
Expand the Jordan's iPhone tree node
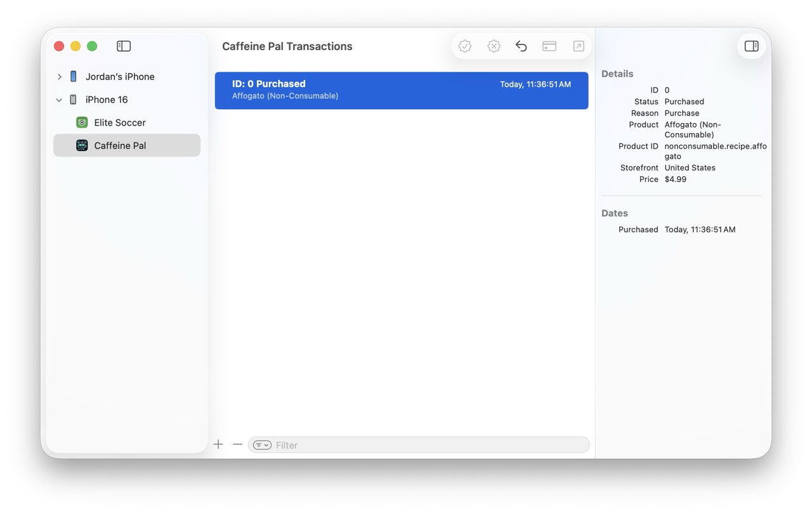pos(60,77)
